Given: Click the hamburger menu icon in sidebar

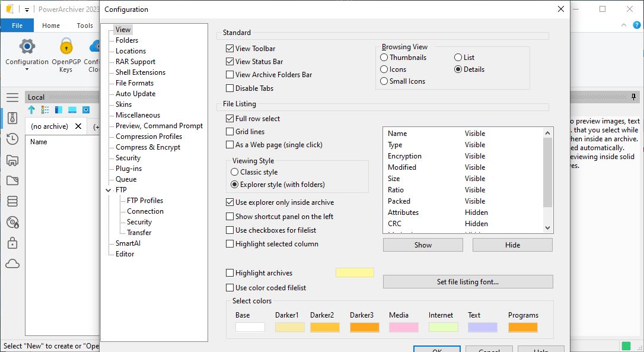Looking at the screenshot, I should click(x=12, y=97).
